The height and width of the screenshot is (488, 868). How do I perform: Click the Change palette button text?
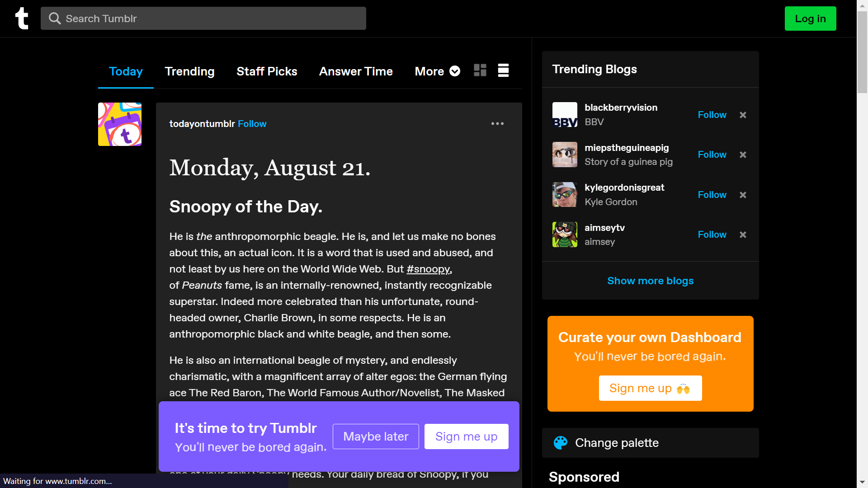coord(617,443)
